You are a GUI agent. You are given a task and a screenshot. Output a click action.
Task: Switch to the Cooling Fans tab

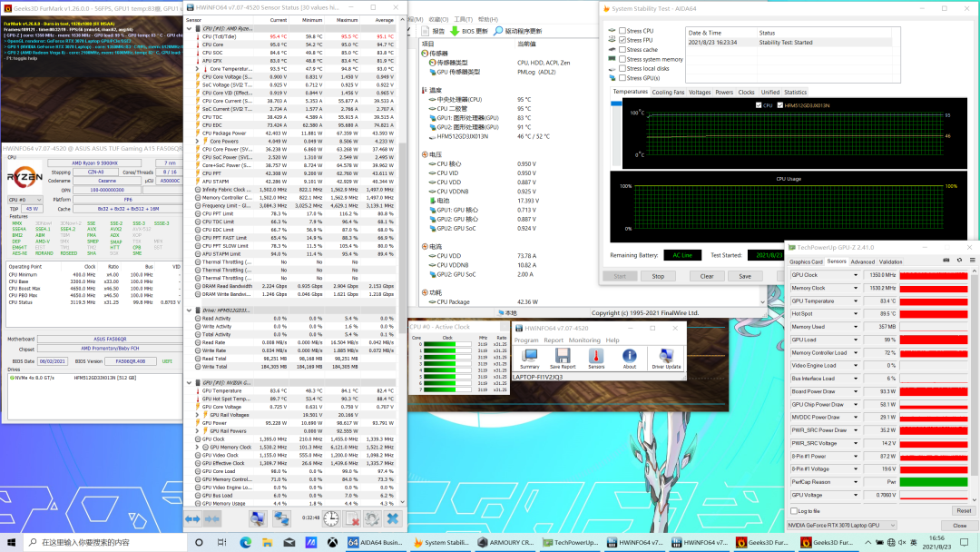(668, 92)
